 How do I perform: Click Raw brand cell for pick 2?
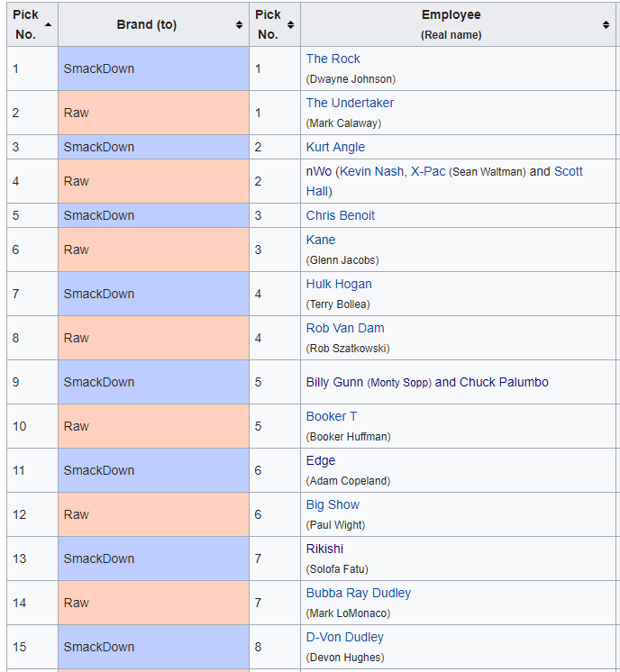click(x=153, y=113)
